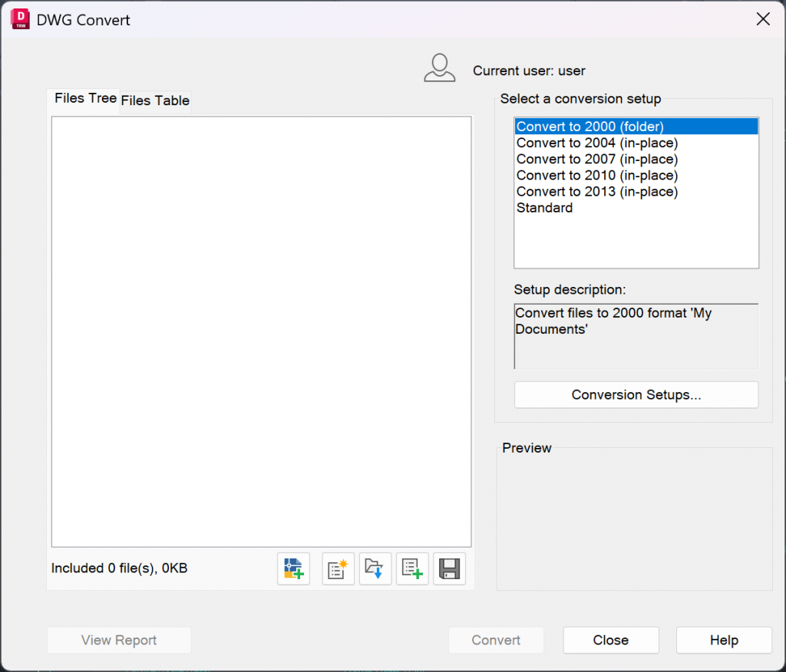Screen dimensions: 786x672
Task: Click the 'Current user: user' label
Action: point(529,71)
